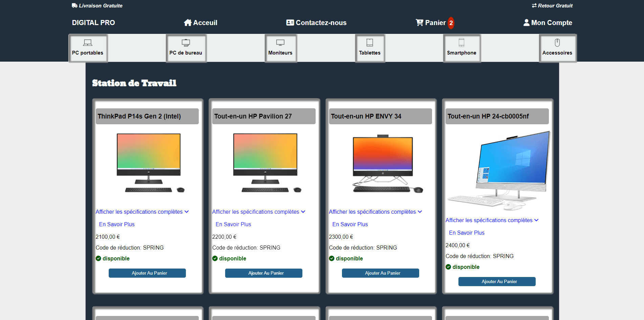The height and width of the screenshot is (320, 644).
Task: Click the Tout-en-un HP 24-cb0005nf title
Action: [x=488, y=116]
